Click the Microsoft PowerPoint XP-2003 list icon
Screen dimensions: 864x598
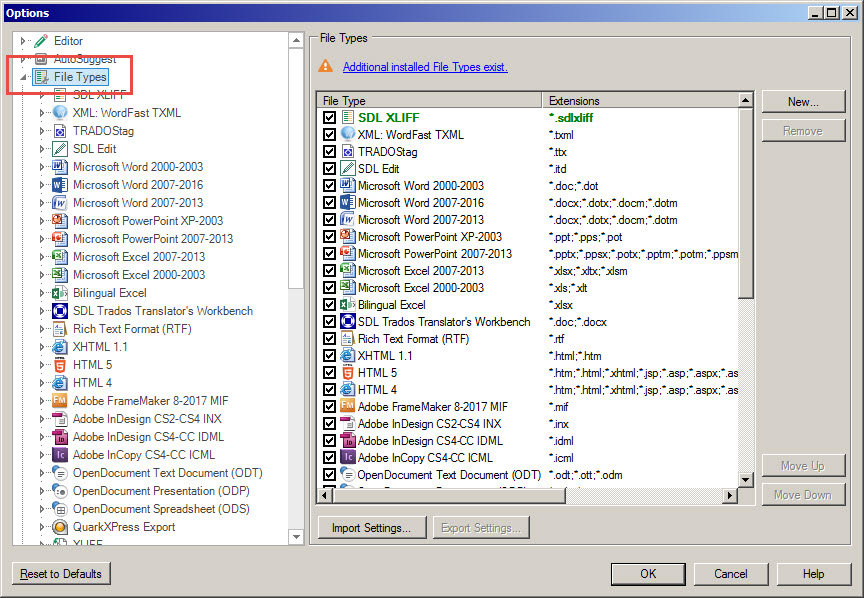click(348, 237)
